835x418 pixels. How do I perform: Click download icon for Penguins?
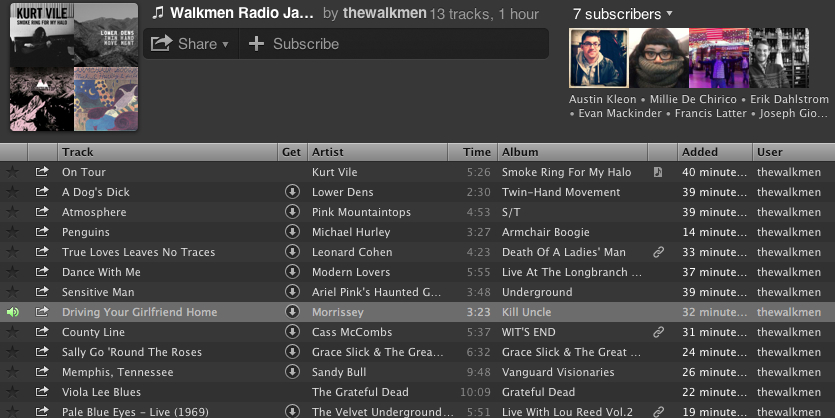pos(292,232)
